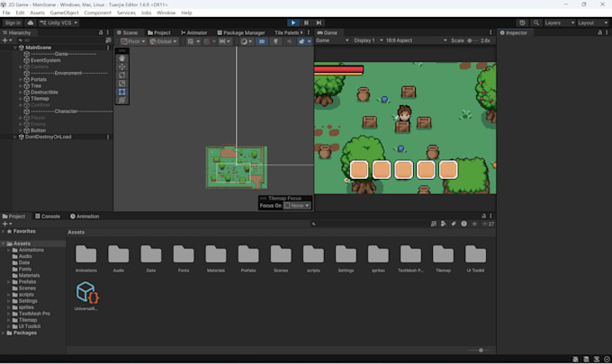Open the Global handle rotation dropdown
612x364 pixels.
point(163,41)
